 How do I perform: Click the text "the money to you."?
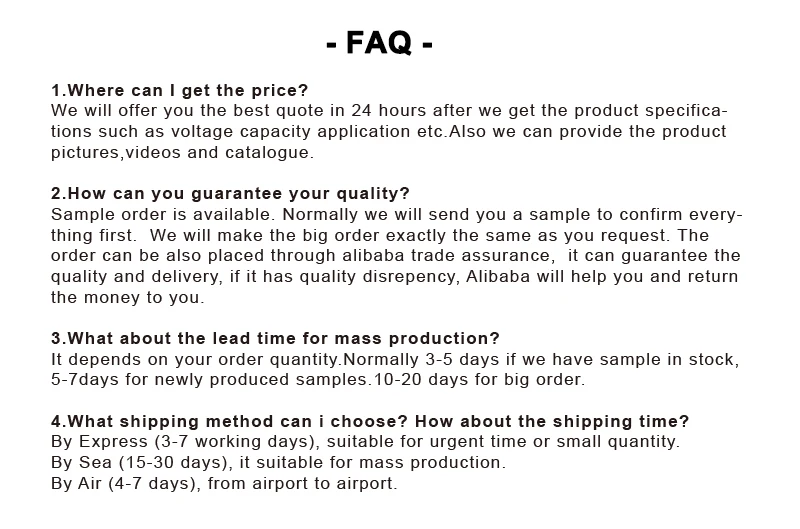[x=127, y=297]
